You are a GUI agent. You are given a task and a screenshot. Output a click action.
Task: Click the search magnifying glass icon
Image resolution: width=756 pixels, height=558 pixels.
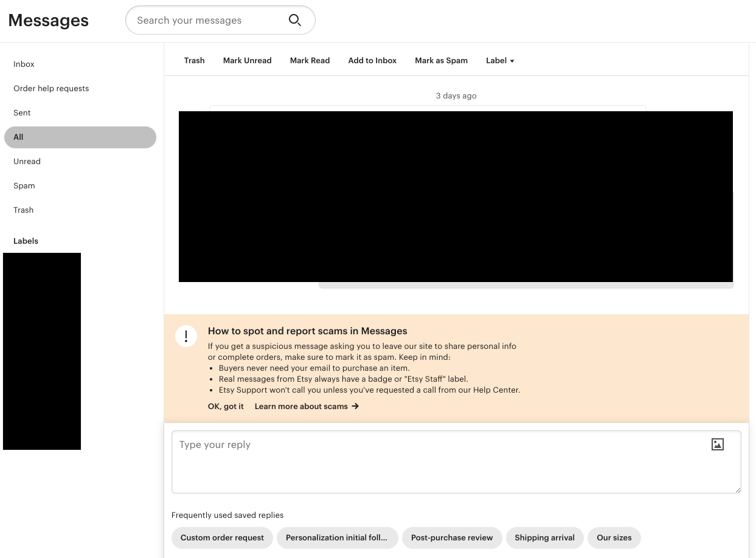[x=295, y=20]
